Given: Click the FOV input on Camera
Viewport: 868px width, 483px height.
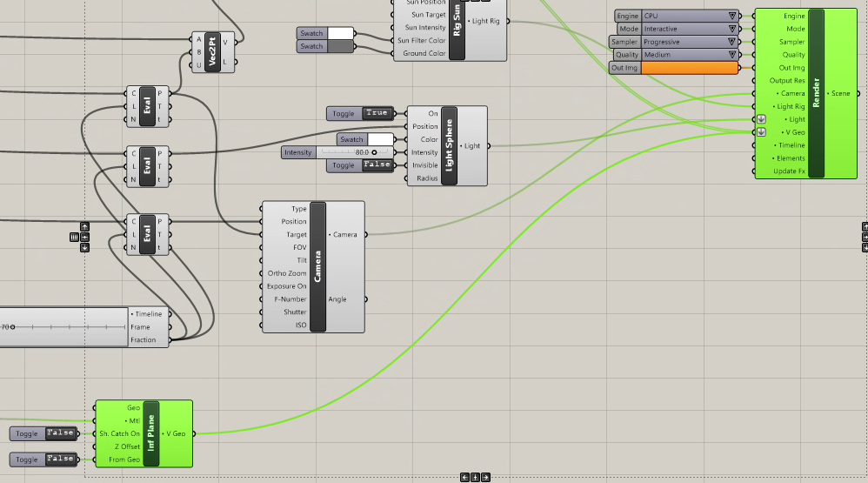Looking at the screenshot, I should (x=299, y=247).
